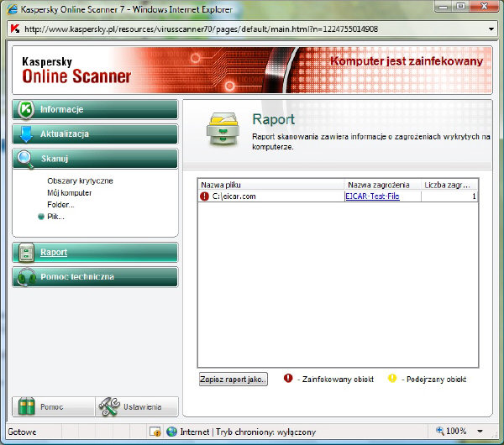504x445 pixels.
Task: Open the Skanuj section
Action: (95, 159)
